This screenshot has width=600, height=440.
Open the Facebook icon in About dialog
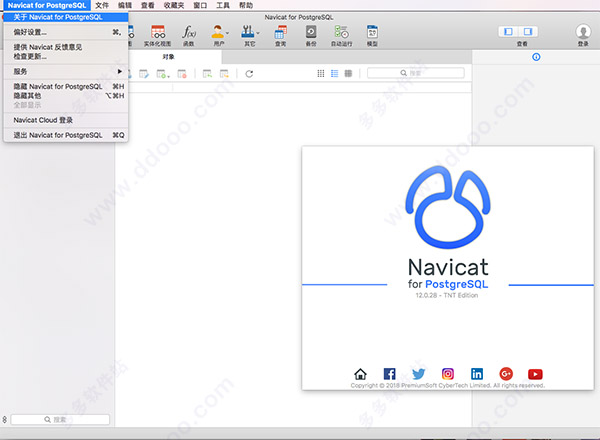[390, 373]
